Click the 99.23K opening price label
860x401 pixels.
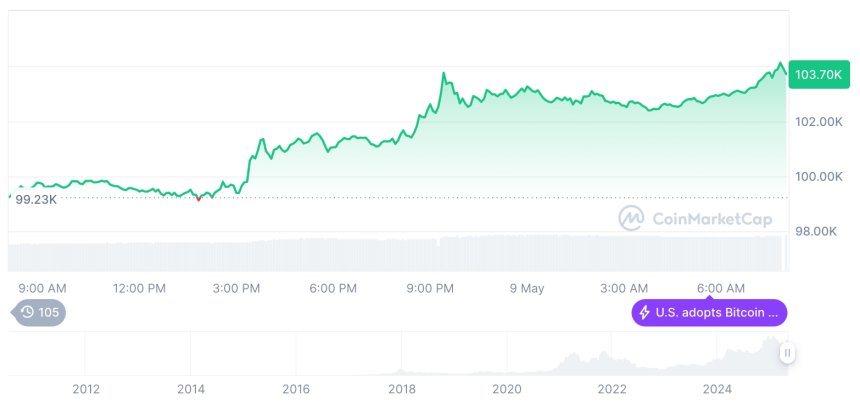[36, 199]
